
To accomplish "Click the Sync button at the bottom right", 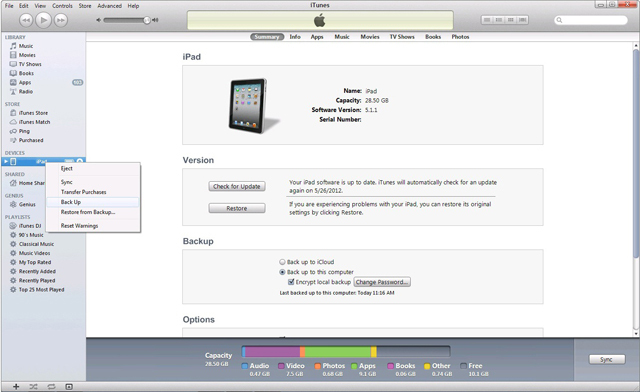I will 607,359.
